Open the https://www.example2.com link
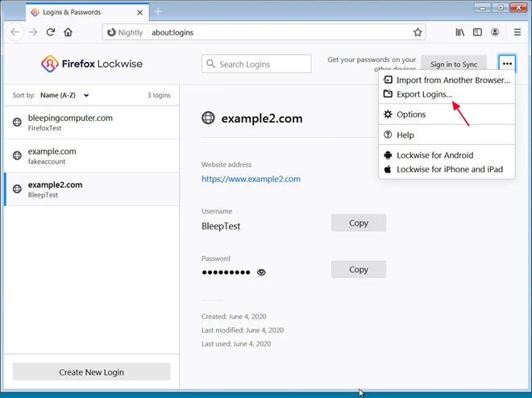532x398 pixels. tap(251, 179)
